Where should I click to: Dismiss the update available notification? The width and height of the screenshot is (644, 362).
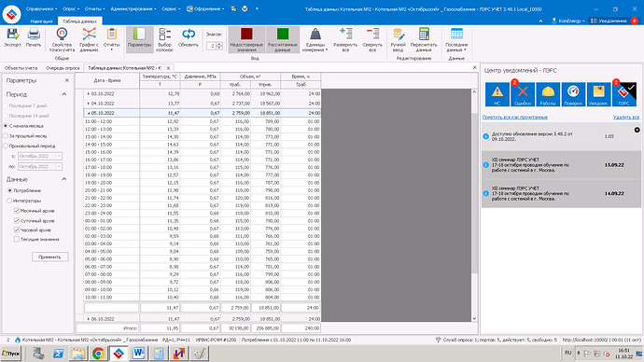[637, 130]
